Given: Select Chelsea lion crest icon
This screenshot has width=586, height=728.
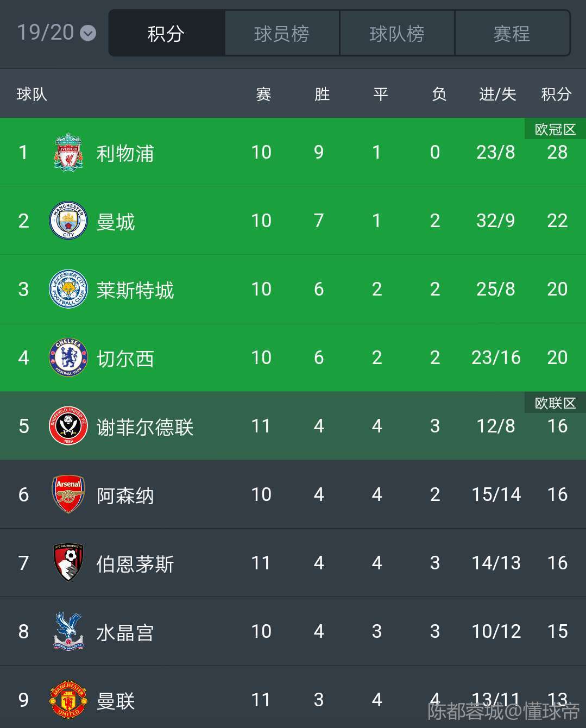Looking at the screenshot, I should [x=68, y=357].
